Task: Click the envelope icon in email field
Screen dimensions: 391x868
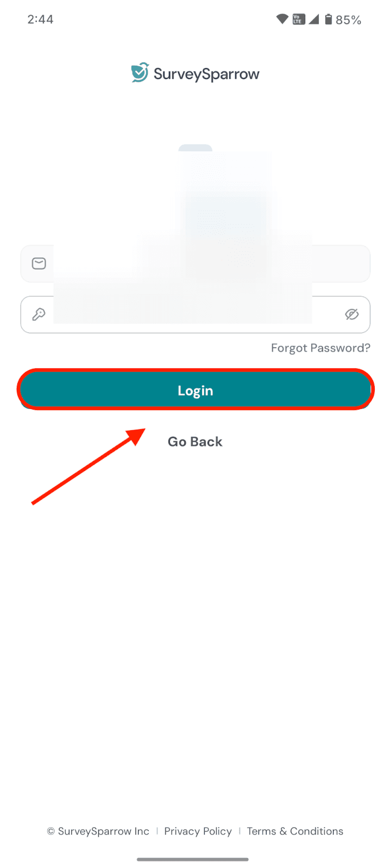Action: click(x=39, y=264)
